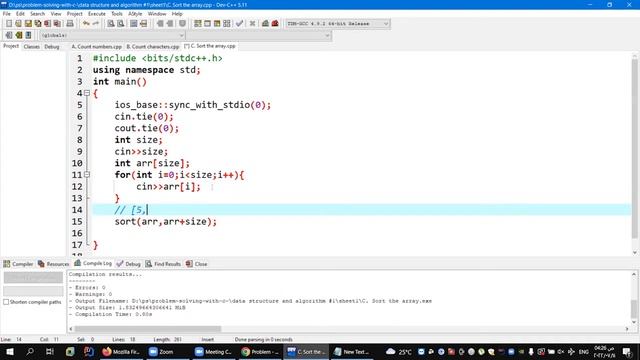The width and height of the screenshot is (640, 360).
Task: Select the Project sidebar tab
Action: click(11, 46)
